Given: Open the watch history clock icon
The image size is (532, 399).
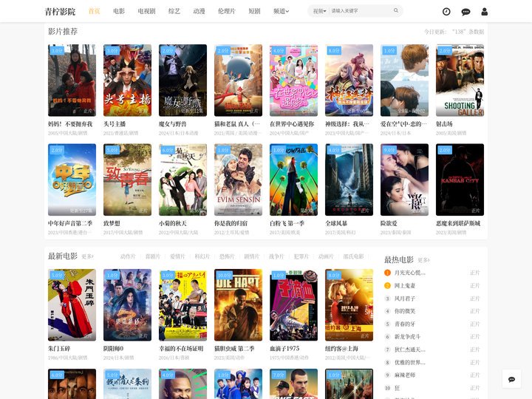Looking at the screenshot, I should coord(446,12).
